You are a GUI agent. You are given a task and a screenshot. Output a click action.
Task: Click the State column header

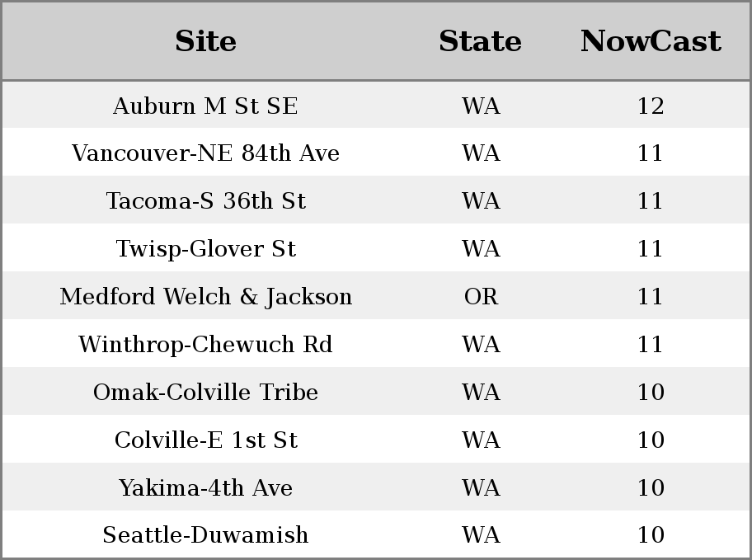tap(480, 41)
